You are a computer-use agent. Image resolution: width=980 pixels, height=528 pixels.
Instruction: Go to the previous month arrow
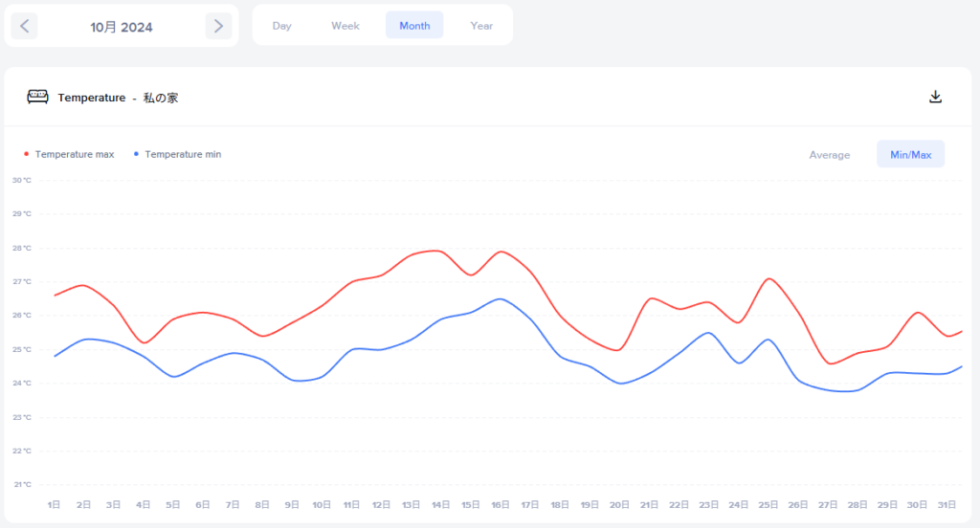pyautogui.click(x=25, y=27)
